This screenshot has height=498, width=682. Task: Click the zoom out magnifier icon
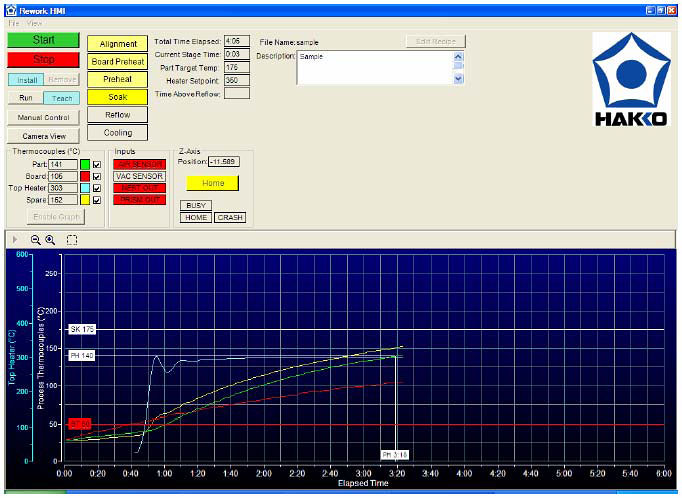click(x=36, y=240)
